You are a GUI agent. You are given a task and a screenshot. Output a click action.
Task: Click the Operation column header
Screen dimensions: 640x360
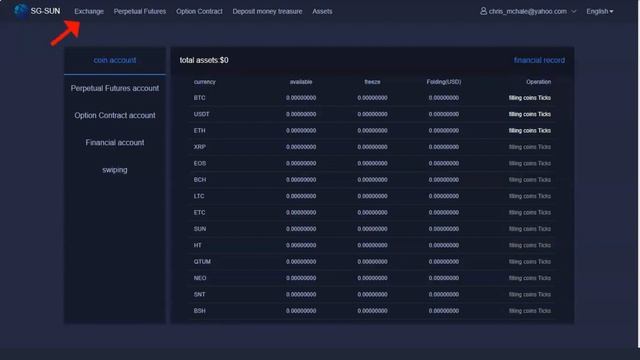point(538,82)
